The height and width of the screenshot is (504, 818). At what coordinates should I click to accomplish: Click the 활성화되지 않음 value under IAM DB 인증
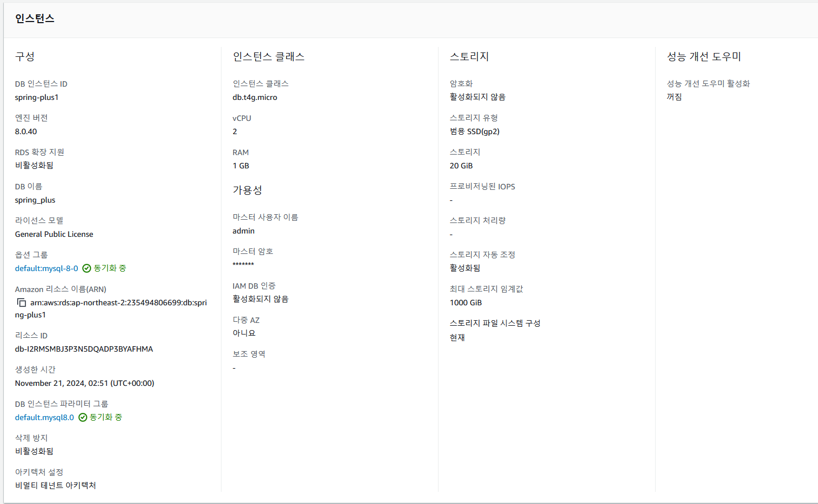click(x=261, y=299)
